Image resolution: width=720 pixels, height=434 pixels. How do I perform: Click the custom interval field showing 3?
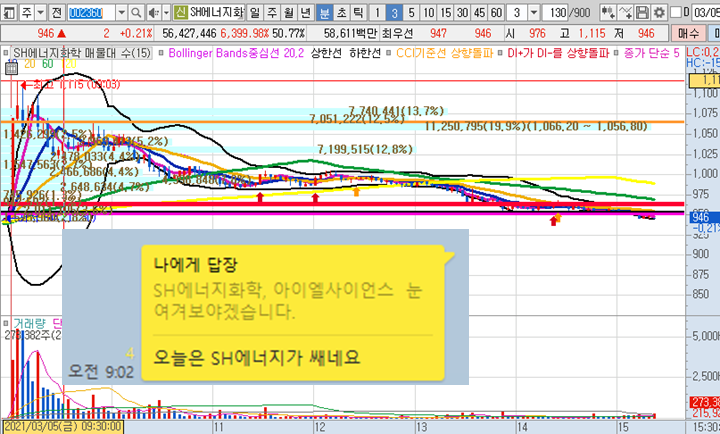517,12
